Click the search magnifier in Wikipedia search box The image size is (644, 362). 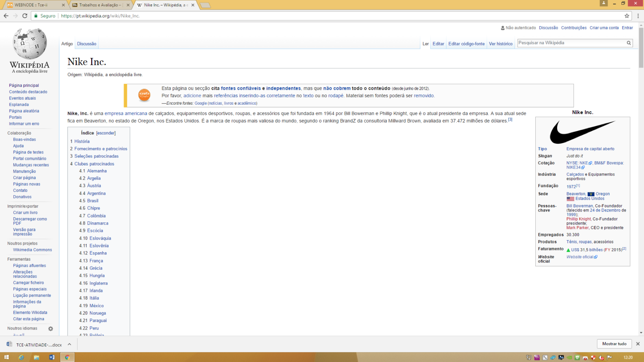[629, 43]
